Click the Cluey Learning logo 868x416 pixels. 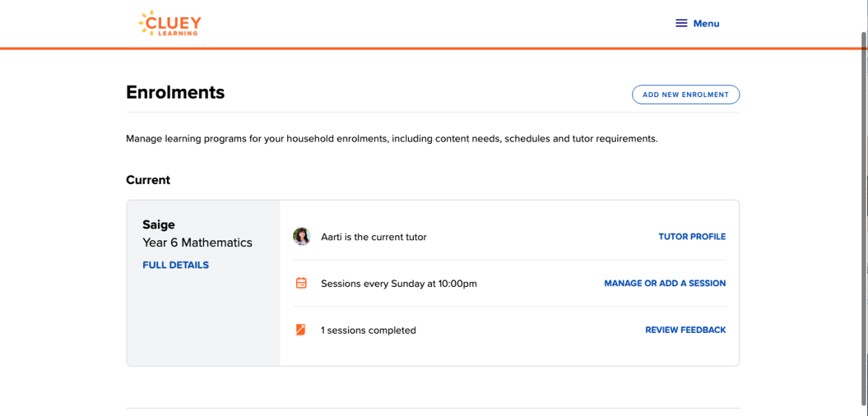(x=170, y=24)
